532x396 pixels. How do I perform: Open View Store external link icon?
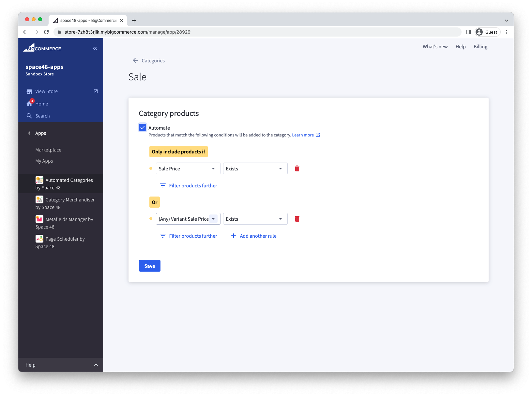click(x=96, y=91)
